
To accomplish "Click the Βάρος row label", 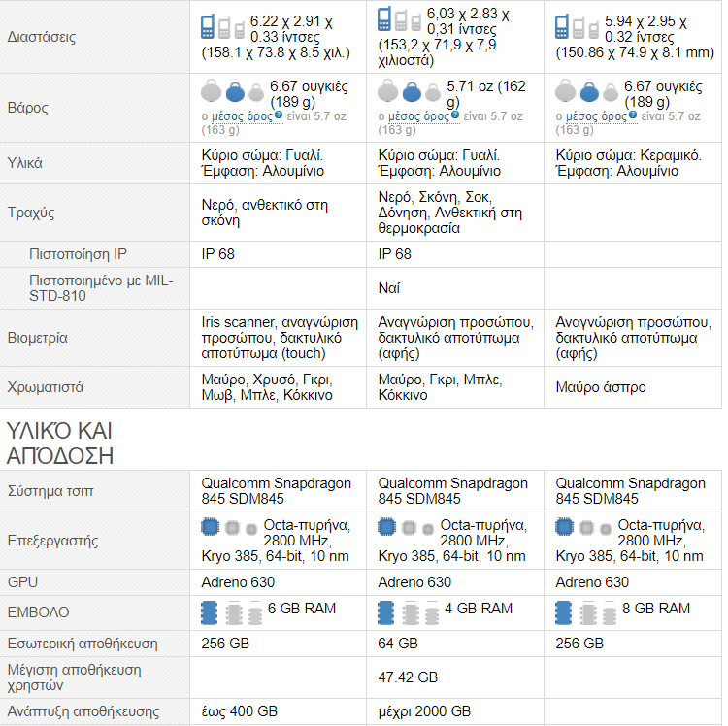I will click(x=28, y=108).
